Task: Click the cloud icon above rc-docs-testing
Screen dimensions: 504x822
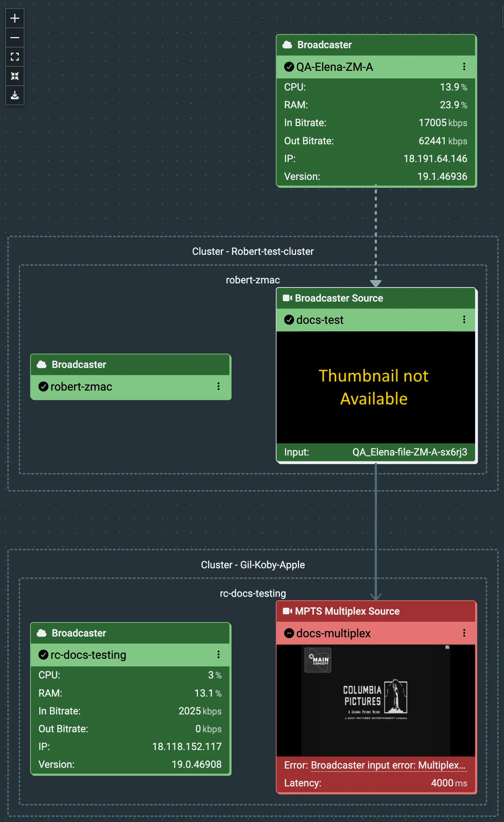Action: coord(42,633)
